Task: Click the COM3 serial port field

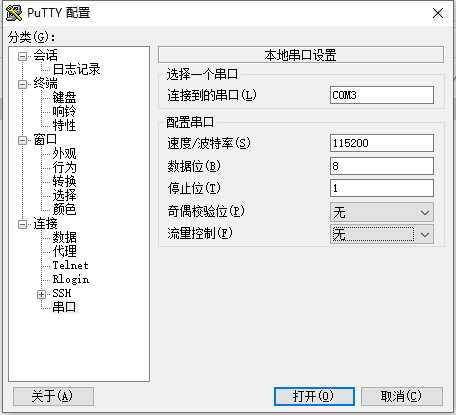Action: 382,95
